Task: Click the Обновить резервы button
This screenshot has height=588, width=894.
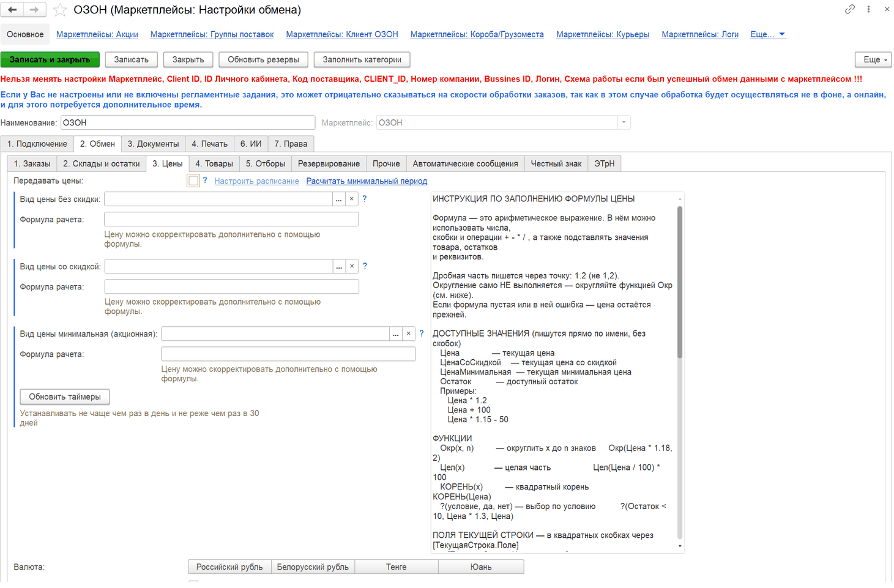Action: [x=264, y=59]
